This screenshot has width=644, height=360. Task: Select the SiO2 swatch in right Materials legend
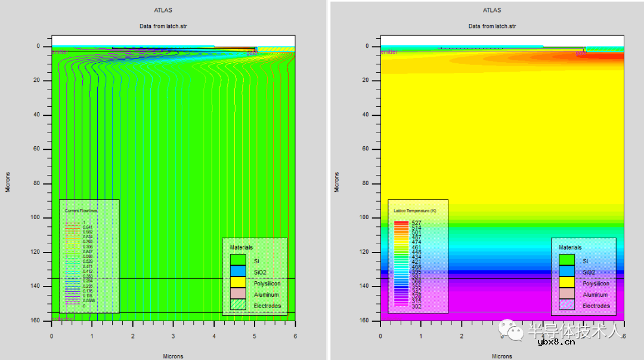point(566,271)
